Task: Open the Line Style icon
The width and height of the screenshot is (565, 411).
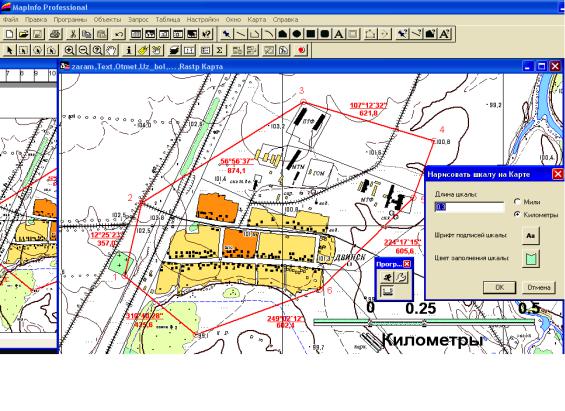Action: pos(416,34)
